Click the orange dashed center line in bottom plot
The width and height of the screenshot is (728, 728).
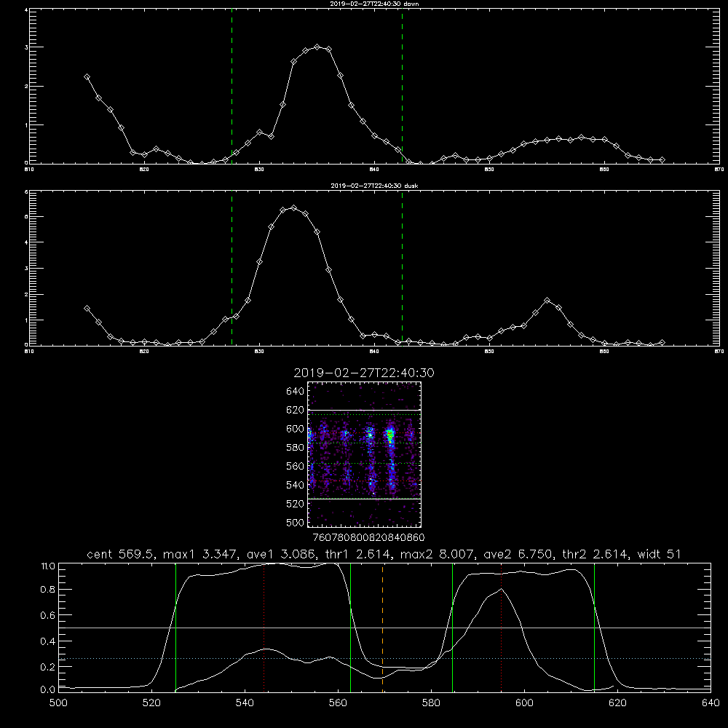click(383, 628)
